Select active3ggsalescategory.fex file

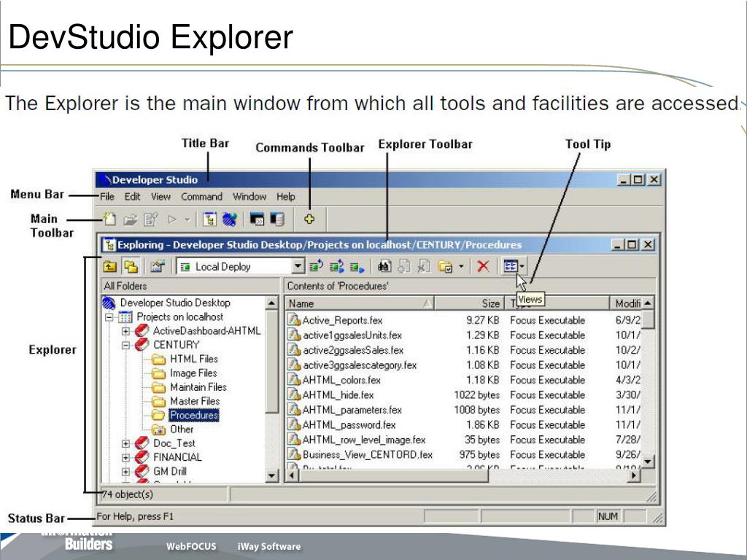coord(360,365)
